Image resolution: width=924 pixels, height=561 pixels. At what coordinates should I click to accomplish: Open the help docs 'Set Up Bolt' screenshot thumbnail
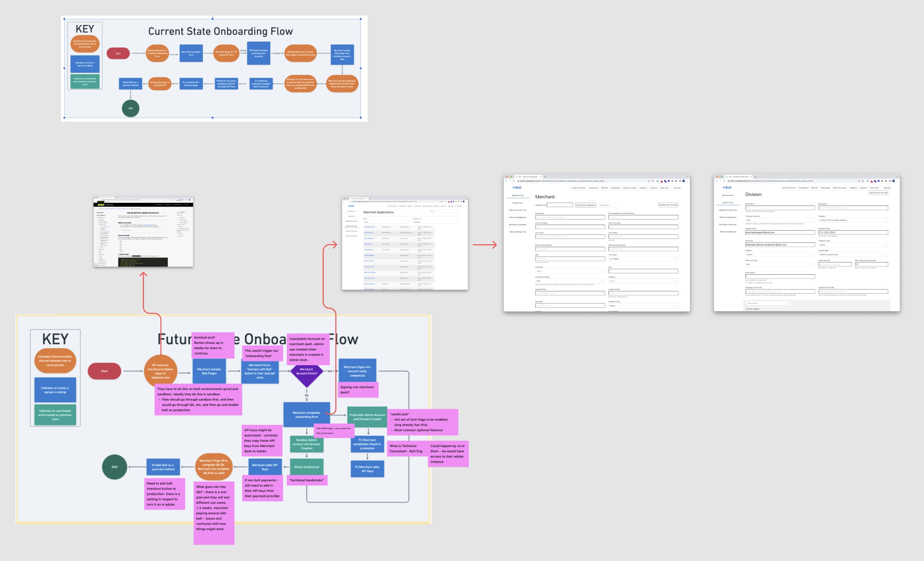point(143,232)
